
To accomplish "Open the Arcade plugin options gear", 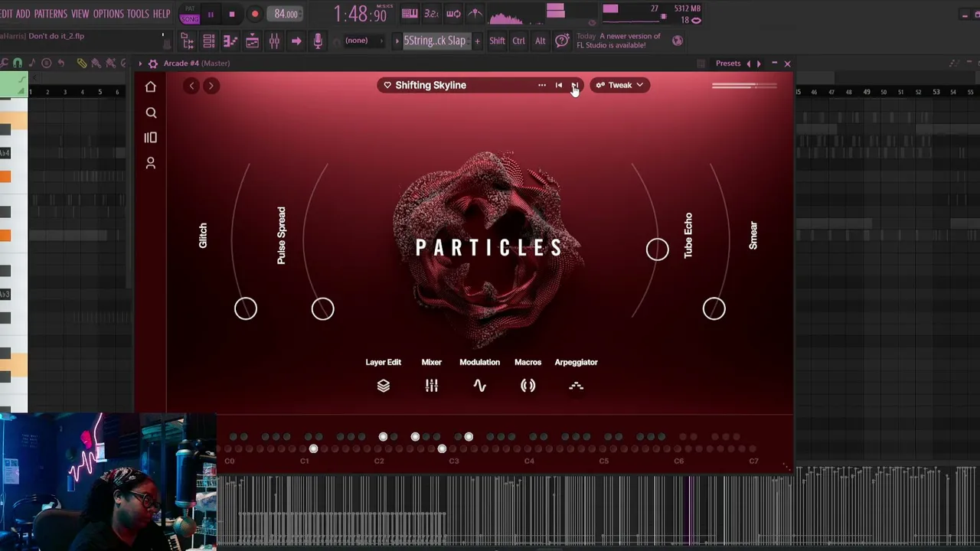I will 153,64.
